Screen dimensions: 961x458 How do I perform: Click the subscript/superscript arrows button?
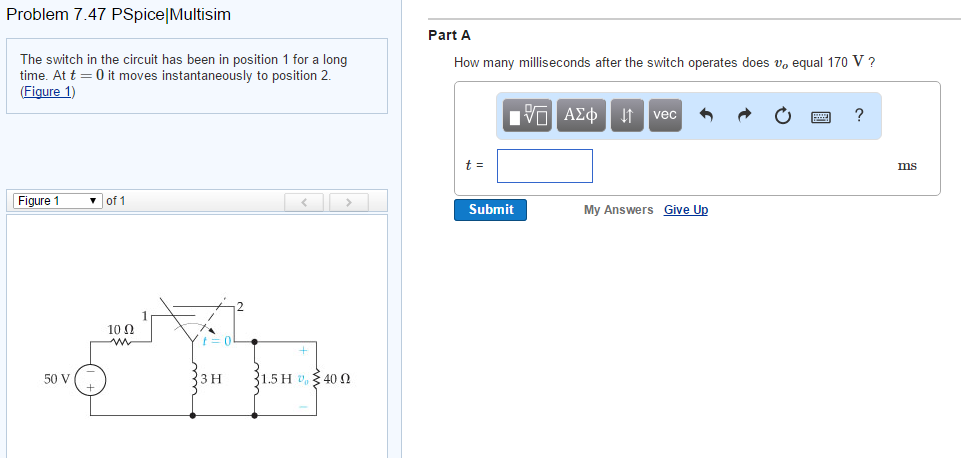click(x=626, y=116)
